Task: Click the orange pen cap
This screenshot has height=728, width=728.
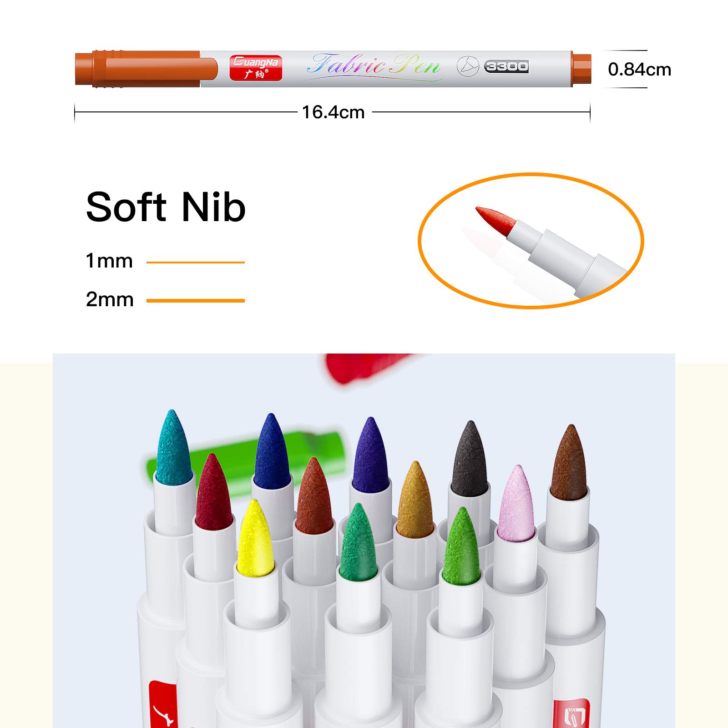Action: [x=146, y=69]
